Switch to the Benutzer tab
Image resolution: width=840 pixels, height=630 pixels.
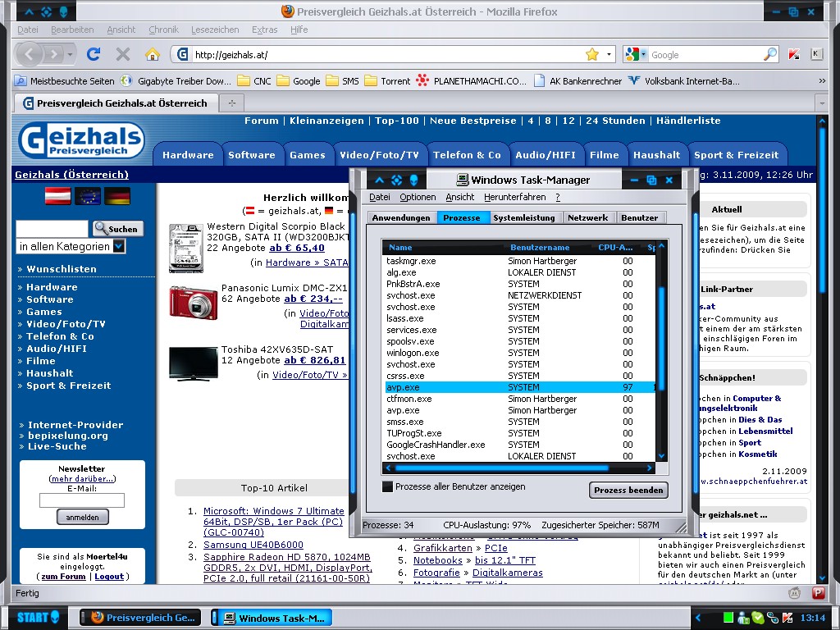click(640, 217)
